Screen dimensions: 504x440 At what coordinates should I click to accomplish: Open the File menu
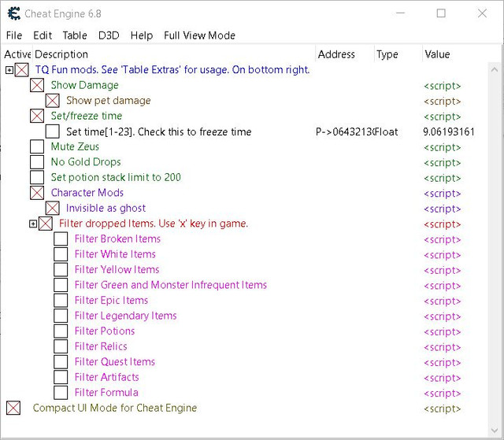pos(14,35)
